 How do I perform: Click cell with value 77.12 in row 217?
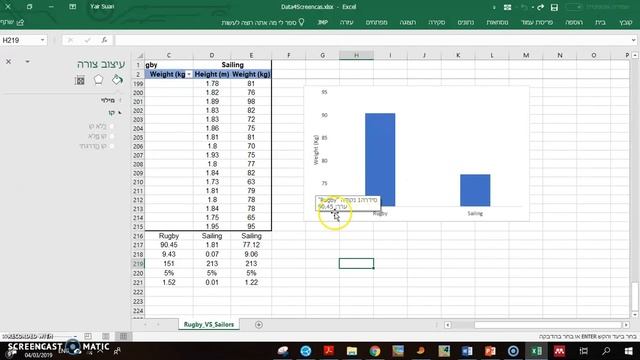pos(251,245)
